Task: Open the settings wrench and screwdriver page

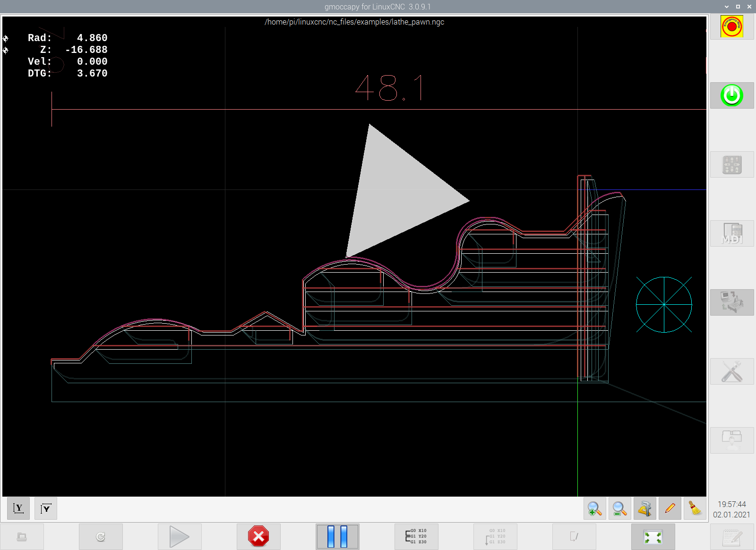Action: [x=731, y=371]
